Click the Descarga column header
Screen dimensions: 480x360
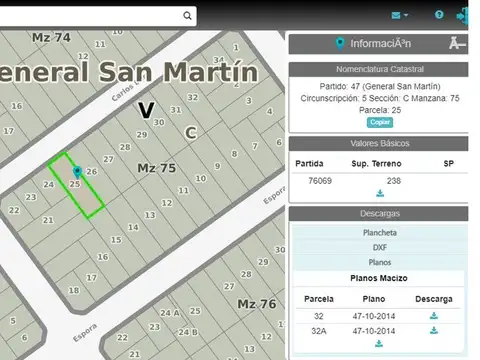point(434,299)
